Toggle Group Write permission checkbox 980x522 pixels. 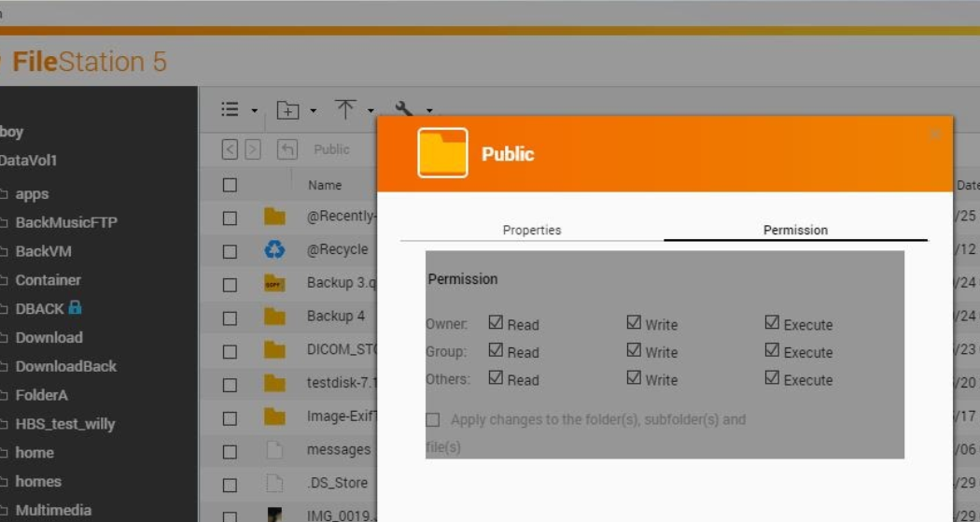coord(634,350)
